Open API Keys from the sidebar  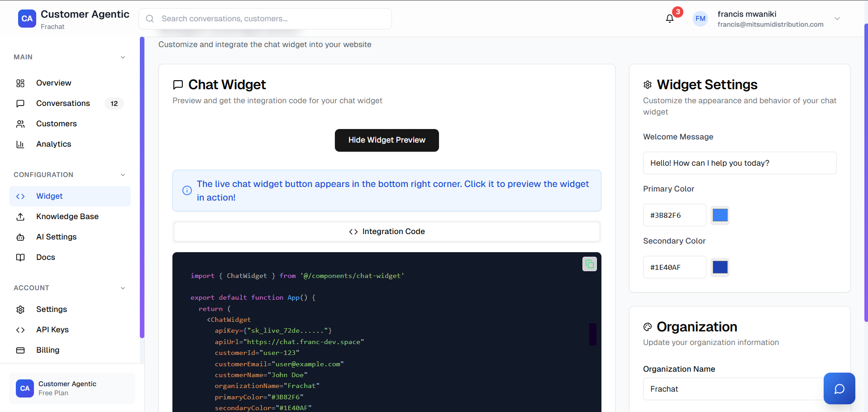pos(52,330)
